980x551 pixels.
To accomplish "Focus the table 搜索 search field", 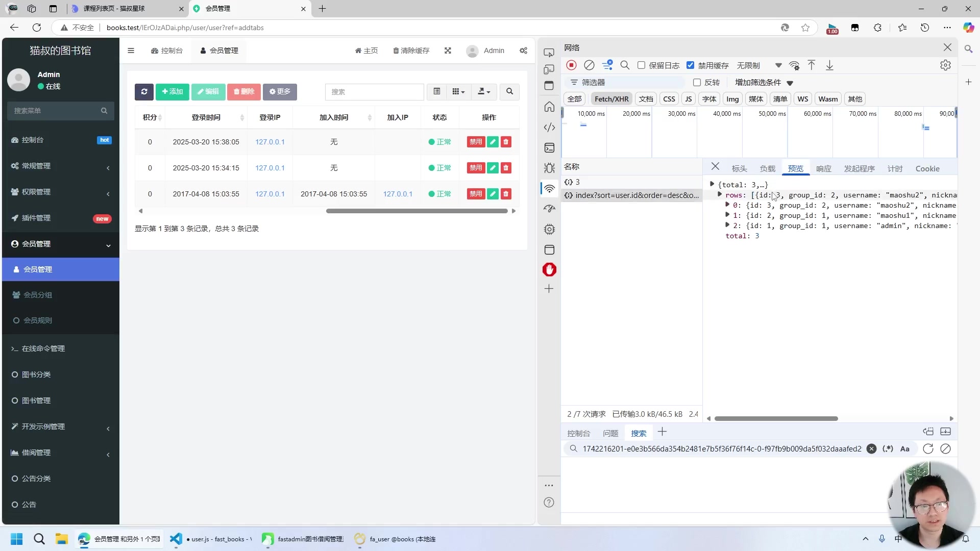I will 375,92.
